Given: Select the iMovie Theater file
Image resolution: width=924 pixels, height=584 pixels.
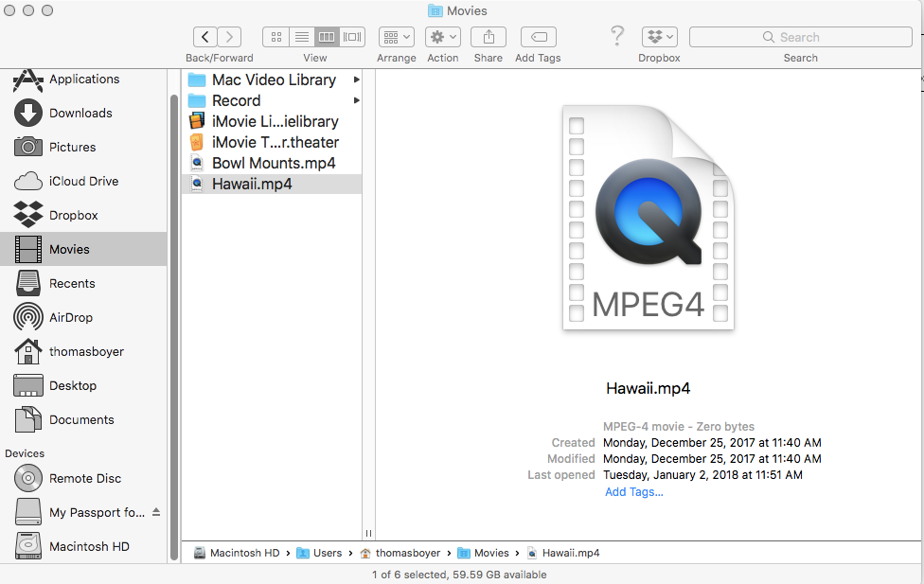Looking at the screenshot, I should pos(272,143).
